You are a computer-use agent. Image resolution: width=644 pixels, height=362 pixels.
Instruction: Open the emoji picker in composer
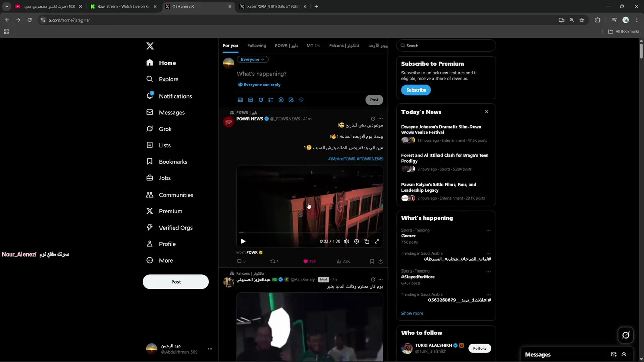(281, 100)
